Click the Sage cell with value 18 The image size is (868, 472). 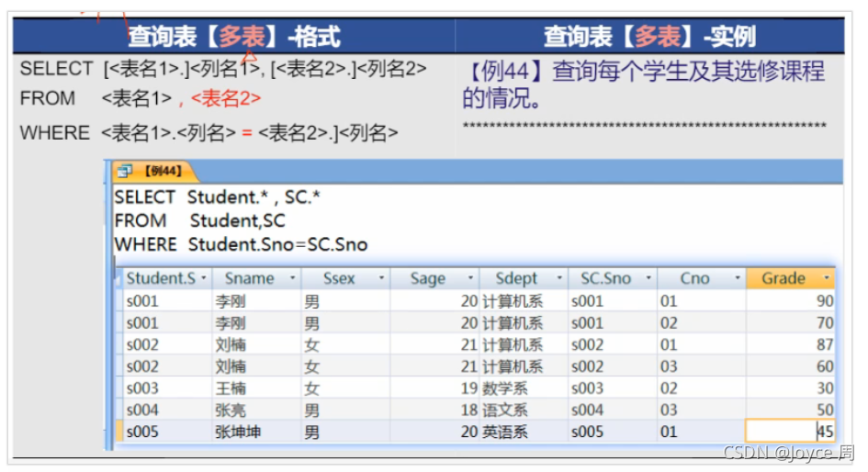point(434,410)
